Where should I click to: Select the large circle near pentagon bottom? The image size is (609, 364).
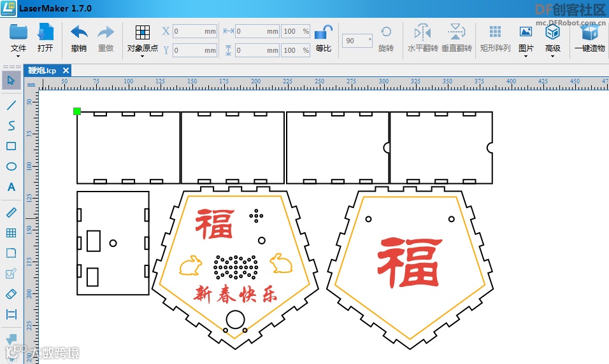tap(235, 319)
